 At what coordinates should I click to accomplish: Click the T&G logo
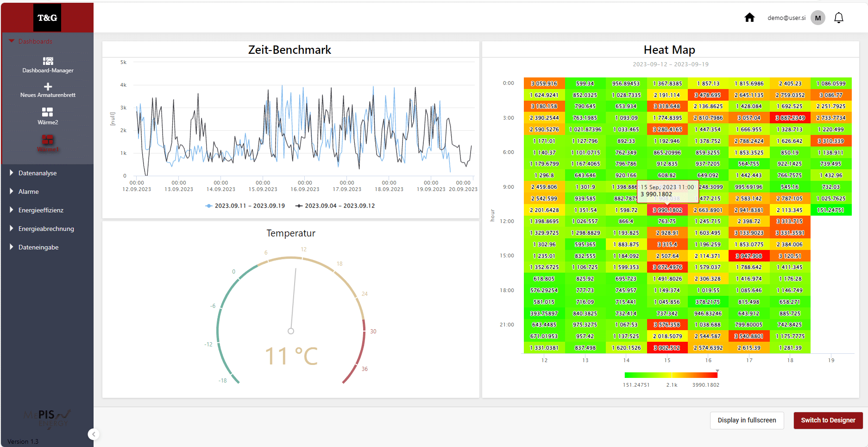(x=47, y=18)
